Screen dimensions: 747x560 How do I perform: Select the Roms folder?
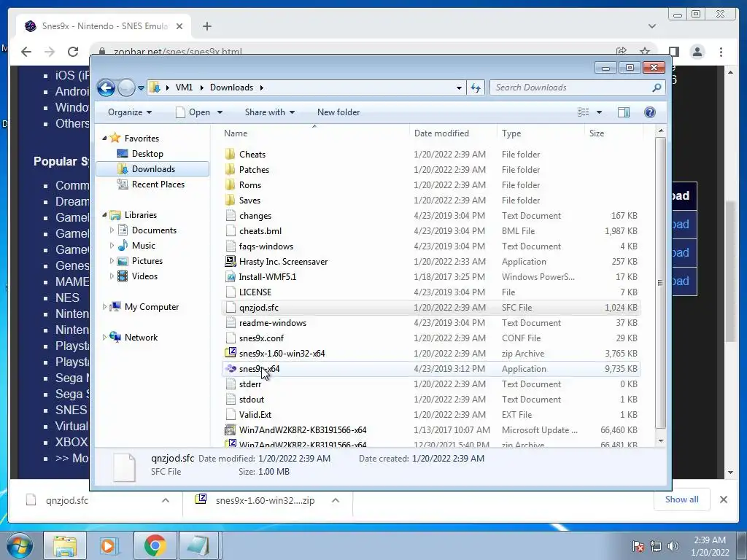250,184
